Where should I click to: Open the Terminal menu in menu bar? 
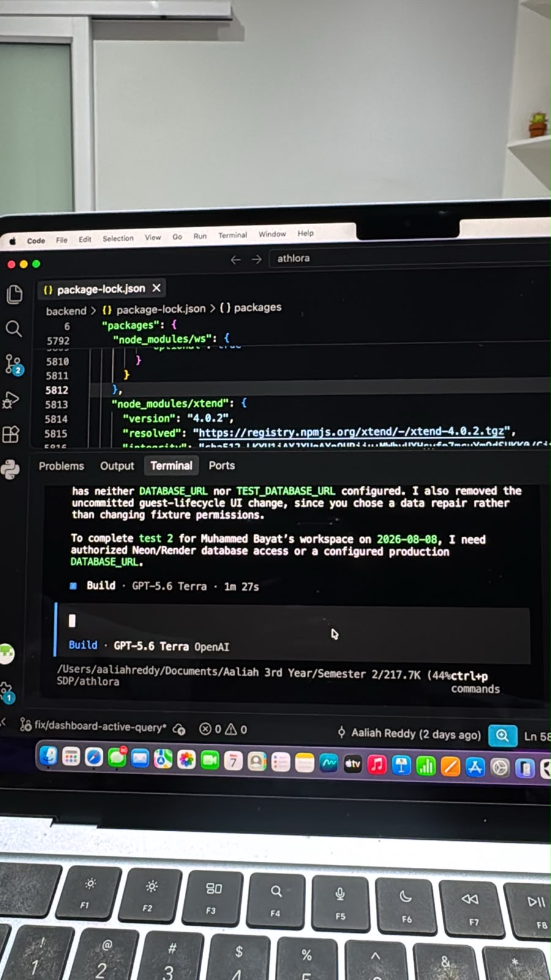point(233,235)
